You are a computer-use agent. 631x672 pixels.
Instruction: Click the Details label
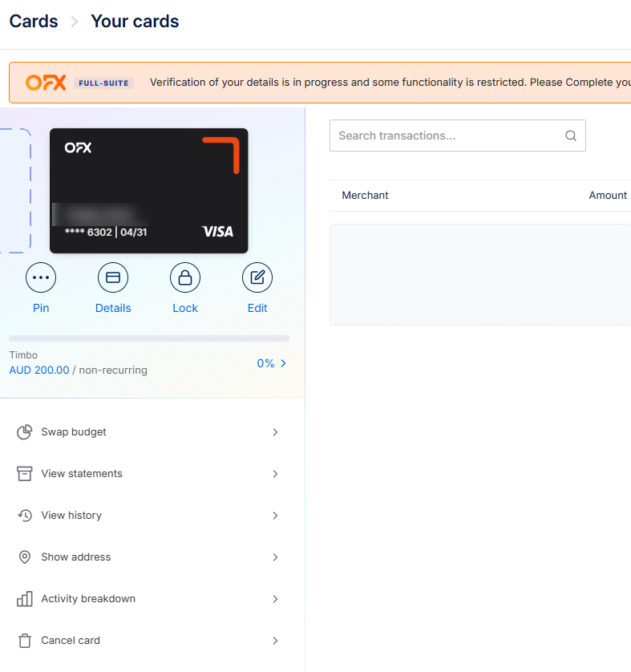[x=113, y=308]
